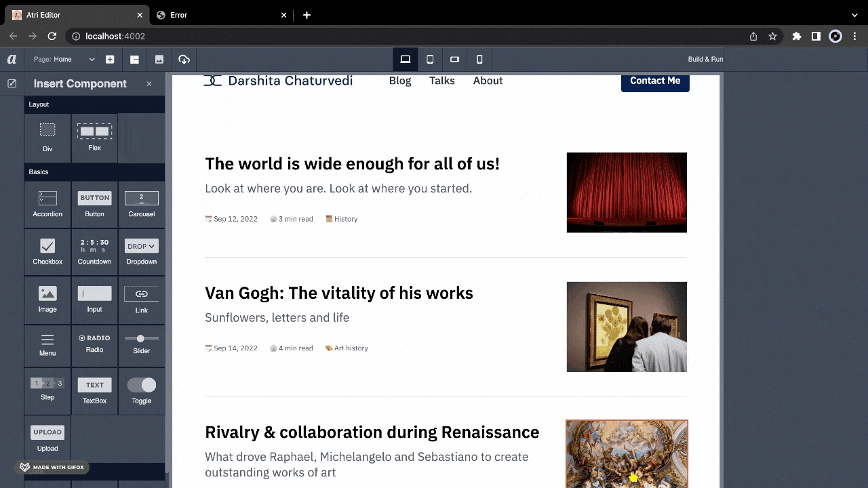
Task: Select the red curtain thumbnail
Action: [627, 192]
